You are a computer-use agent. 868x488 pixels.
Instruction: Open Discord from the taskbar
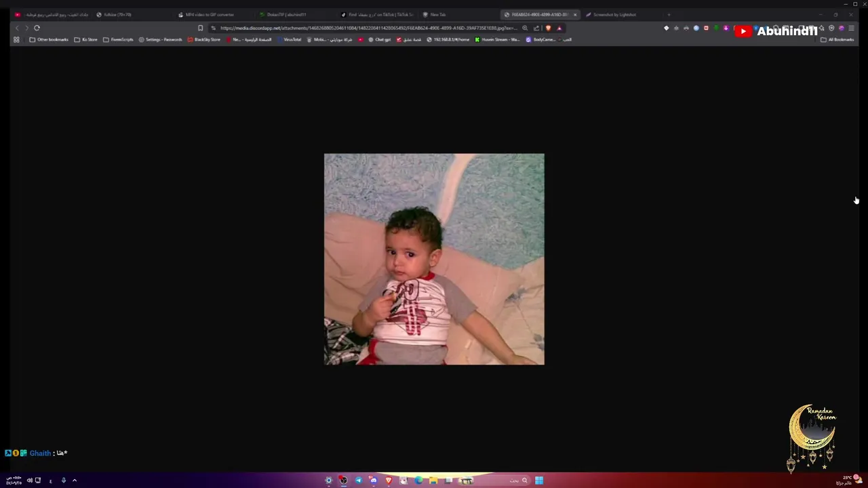[374, 481]
